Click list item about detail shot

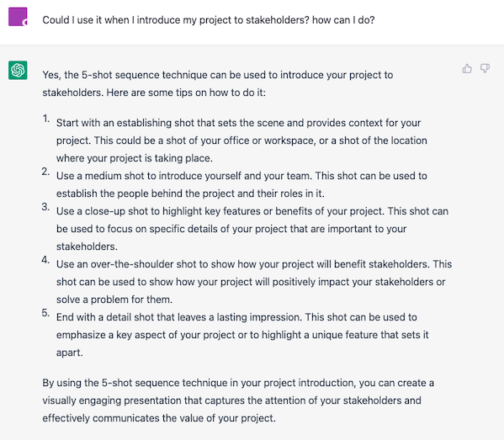coord(242,335)
